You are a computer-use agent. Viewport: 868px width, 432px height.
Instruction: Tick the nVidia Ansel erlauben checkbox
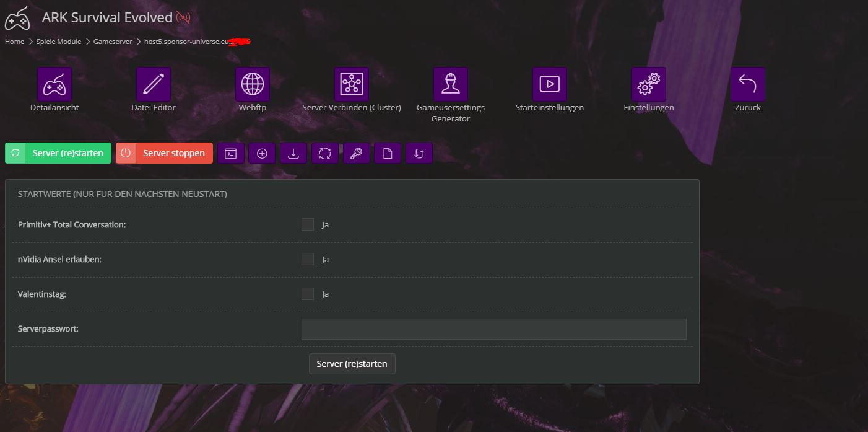[x=308, y=259]
